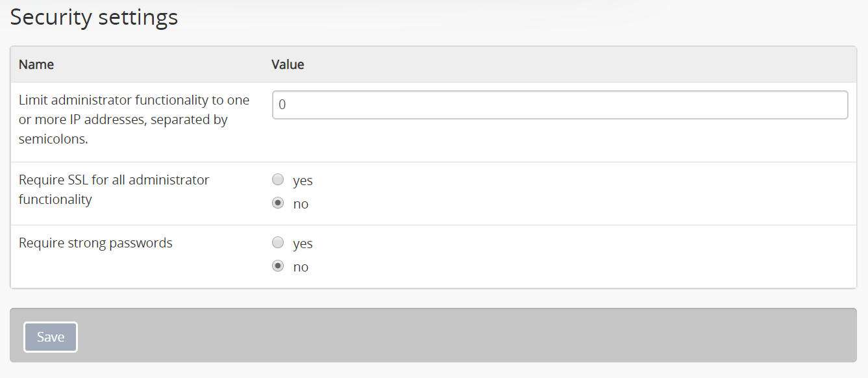
Task: Click empty gray footer bar beside Save
Action: tap(454, 336)
